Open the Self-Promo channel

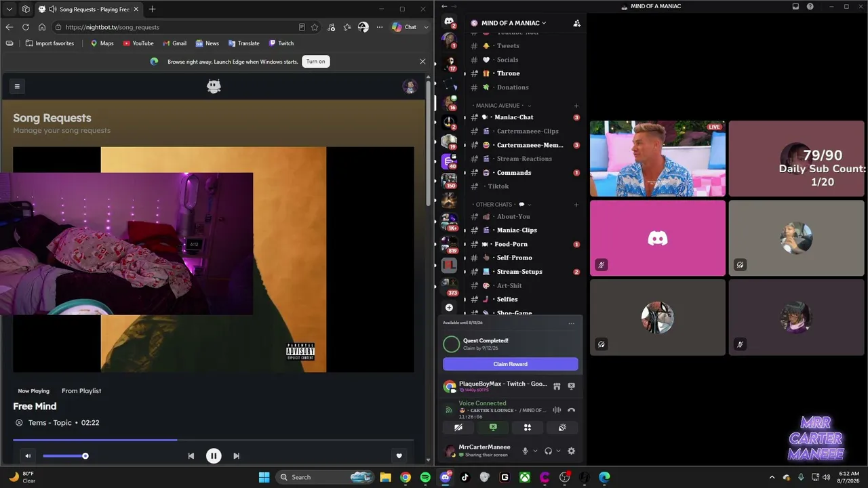[x=524, y=258]
